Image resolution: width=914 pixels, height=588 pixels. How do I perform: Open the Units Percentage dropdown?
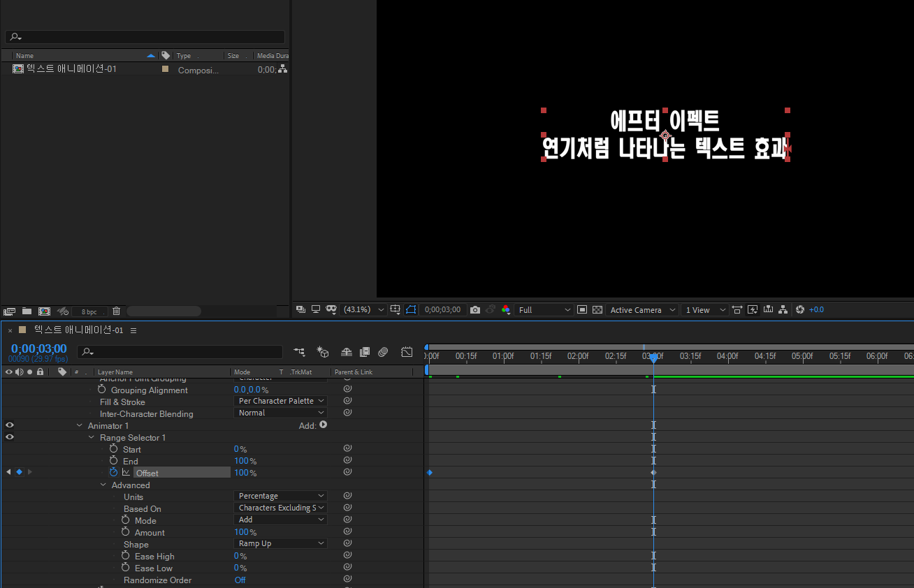280,496
